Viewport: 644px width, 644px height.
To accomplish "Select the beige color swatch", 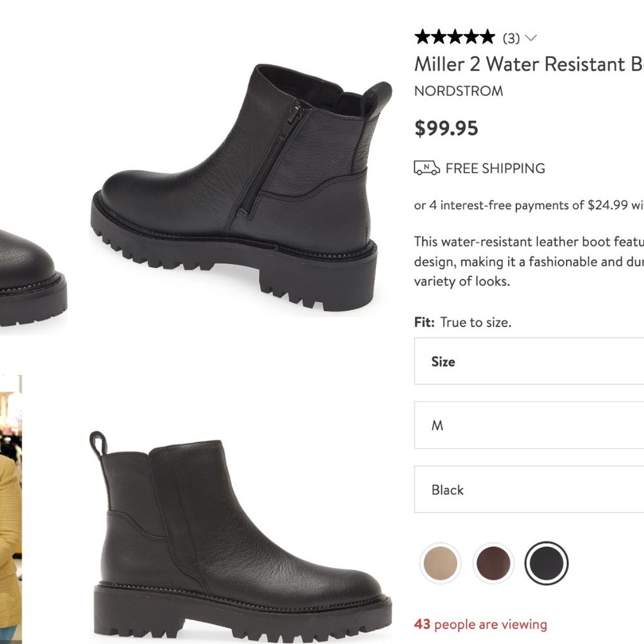I will click(440, 562).
